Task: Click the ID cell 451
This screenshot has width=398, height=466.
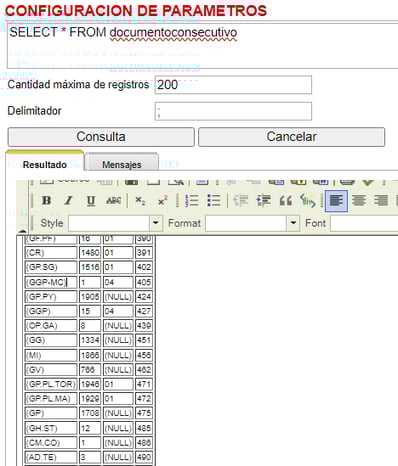Action: 144,340
